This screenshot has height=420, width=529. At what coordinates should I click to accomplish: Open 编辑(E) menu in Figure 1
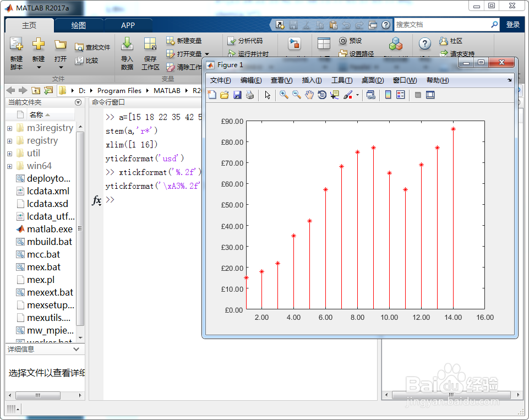[250, 80]
